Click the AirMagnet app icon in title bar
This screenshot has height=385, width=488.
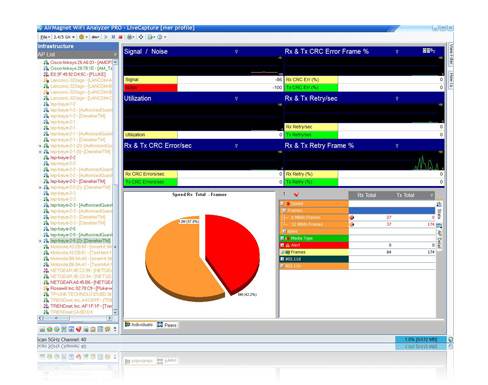click(39, 28)
